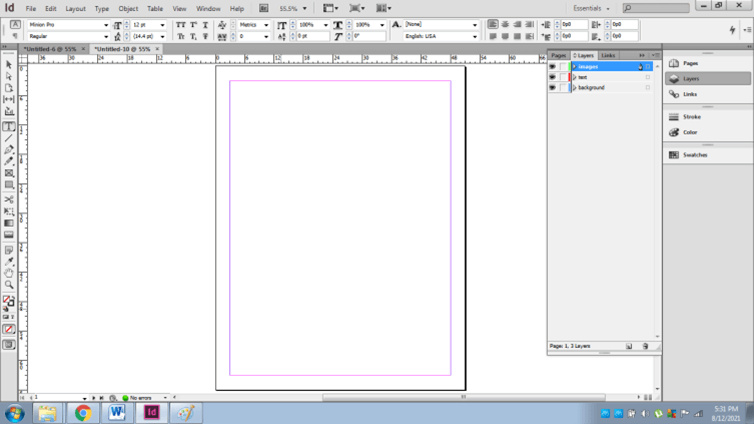Open the Layout menu
The height and width of the screenshot is (424, 754).
tap(76, 8)
